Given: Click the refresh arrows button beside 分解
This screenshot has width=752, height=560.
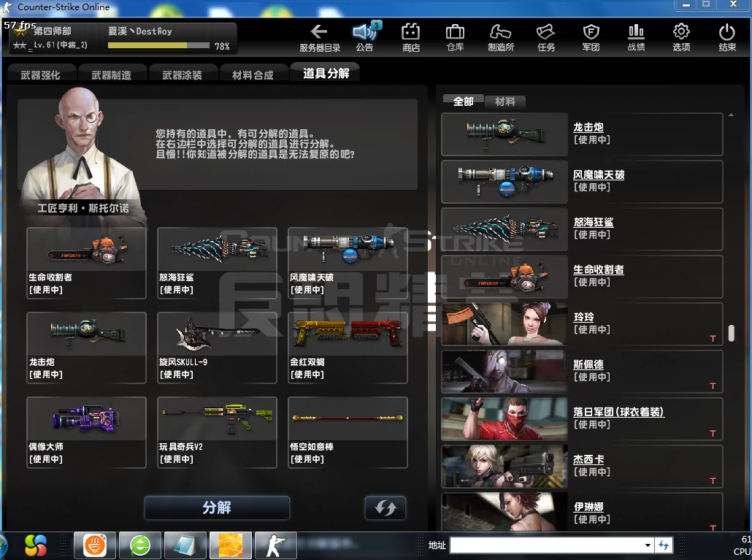Looking at the screenshot, I should pos(385,507).
